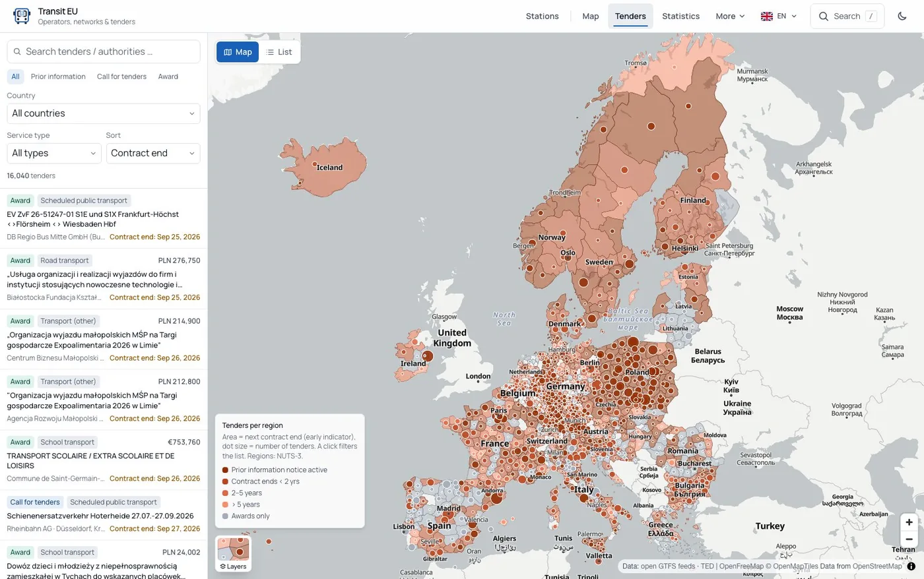Zoom in the map with the plus button
Screen dimensions: 924x579
[x=909, y=522]
